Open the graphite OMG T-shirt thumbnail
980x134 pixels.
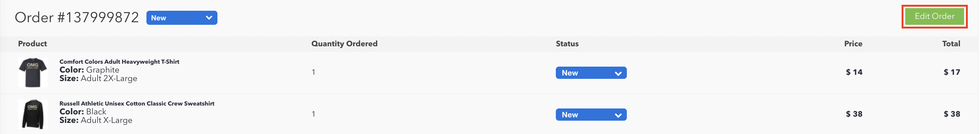33,73
